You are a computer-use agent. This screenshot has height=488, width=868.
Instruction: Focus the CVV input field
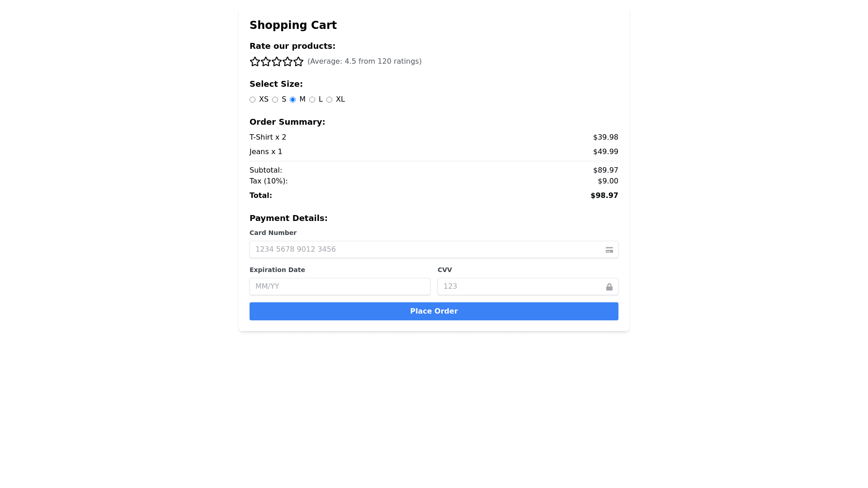click(520, 286)
